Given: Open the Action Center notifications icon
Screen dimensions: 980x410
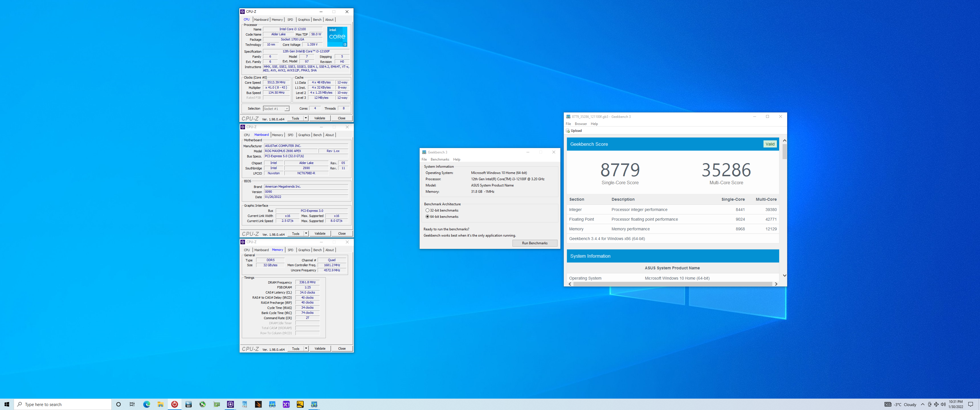Looking at the screenshot, I should 971,404.
